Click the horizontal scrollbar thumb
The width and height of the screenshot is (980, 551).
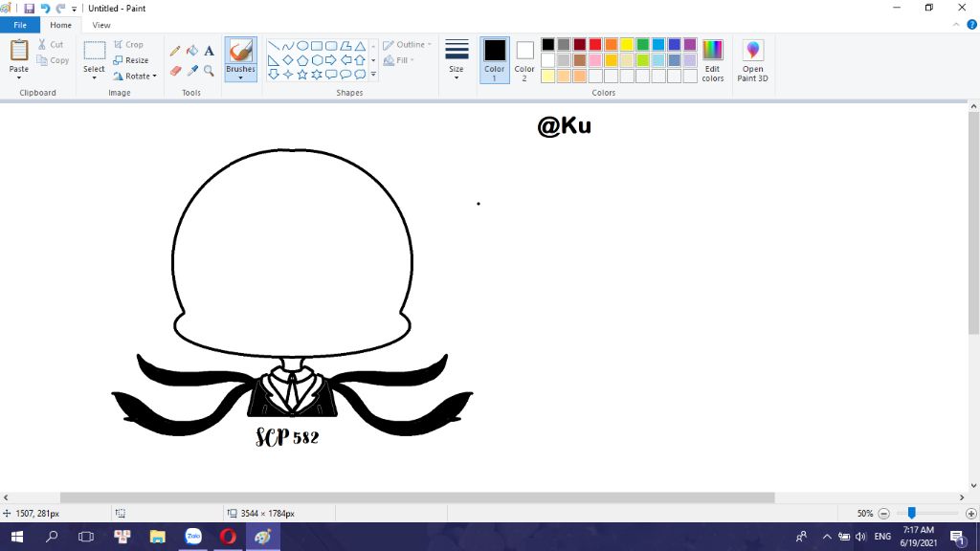click(417, 497)
